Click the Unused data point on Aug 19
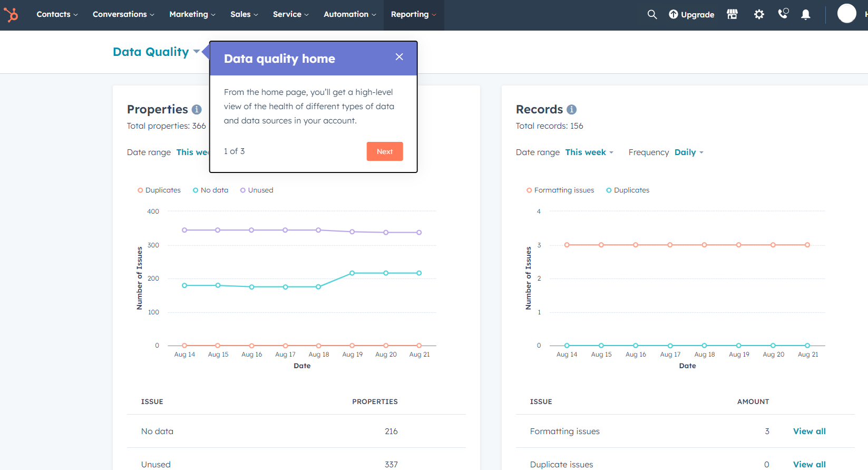Image resolution: width=868 pixels, height=470 pixels. 352,232
